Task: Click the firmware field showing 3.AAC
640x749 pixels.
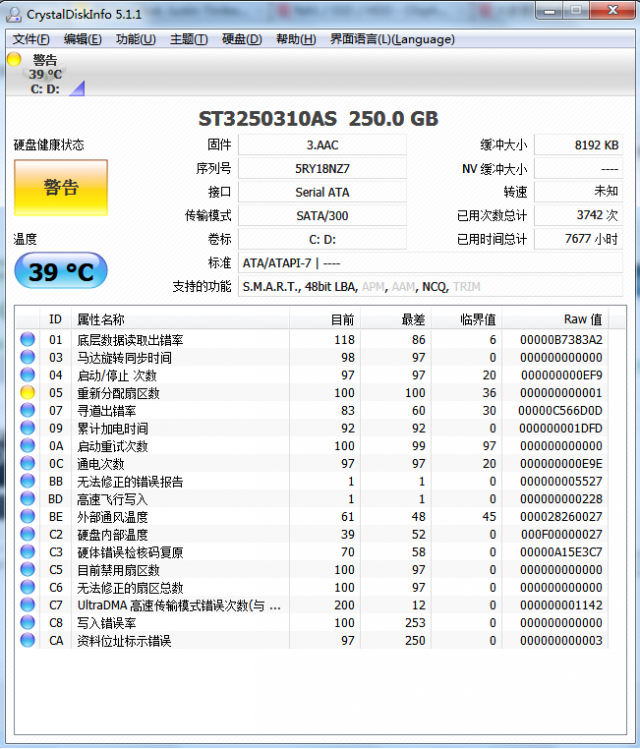Action: [x=322, y=145]
